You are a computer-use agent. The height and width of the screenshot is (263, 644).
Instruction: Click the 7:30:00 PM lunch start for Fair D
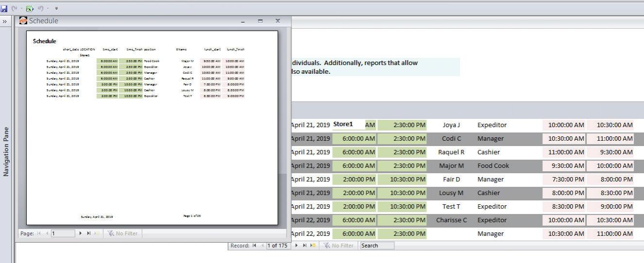pos(564,179)
